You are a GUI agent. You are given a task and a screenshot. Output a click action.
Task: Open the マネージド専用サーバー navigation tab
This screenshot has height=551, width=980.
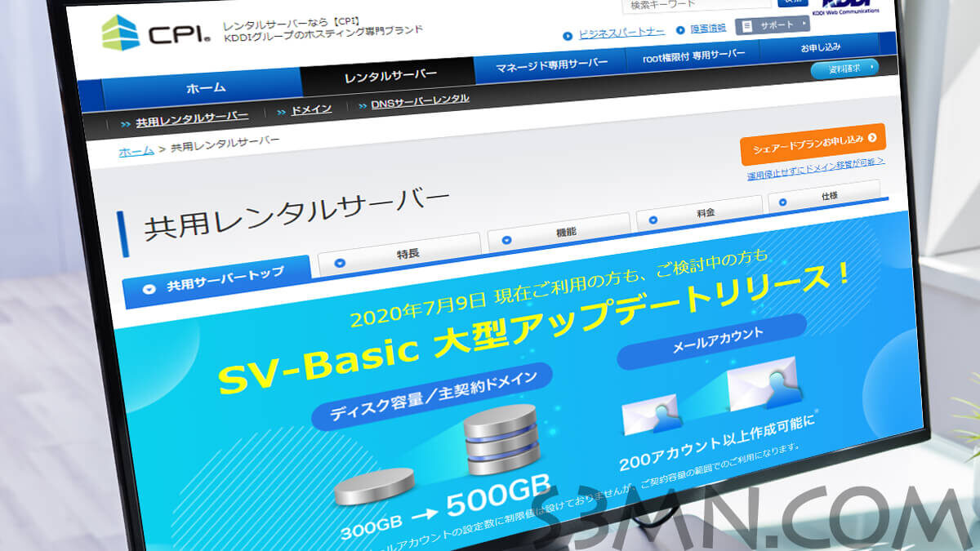pos(552,64)
